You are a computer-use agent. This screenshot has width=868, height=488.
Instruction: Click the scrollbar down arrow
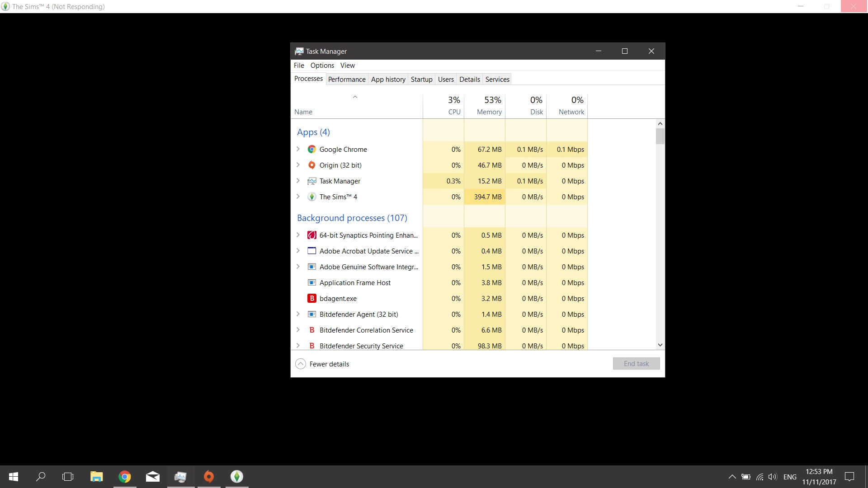(x=660, y=345)
